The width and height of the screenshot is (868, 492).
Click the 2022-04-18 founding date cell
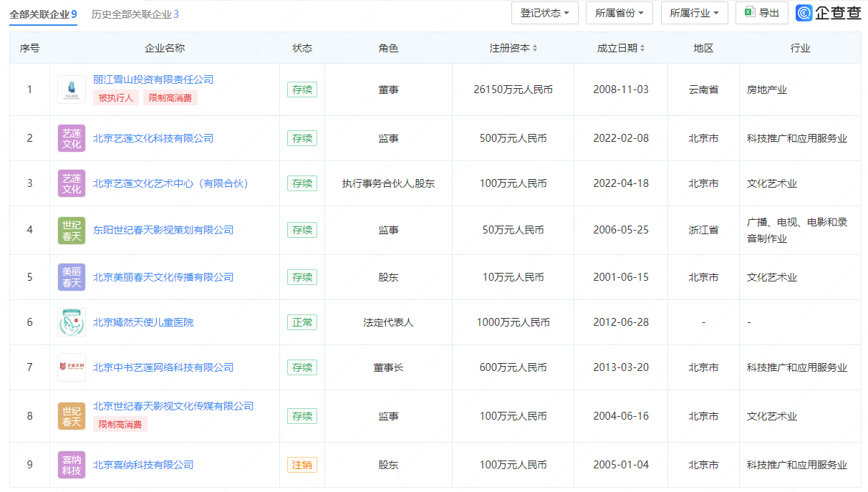tap(621, 183)
